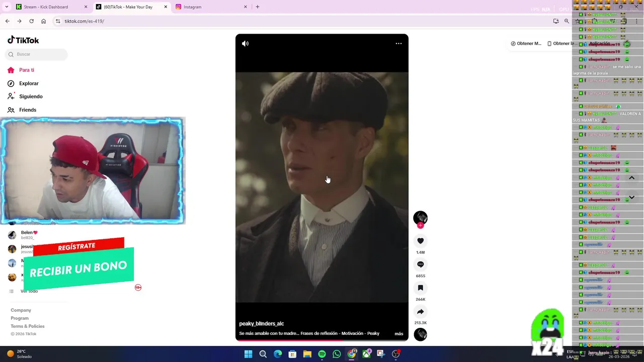Open the Company footer link
Viewport: 644px width, 362px height.
21,310
